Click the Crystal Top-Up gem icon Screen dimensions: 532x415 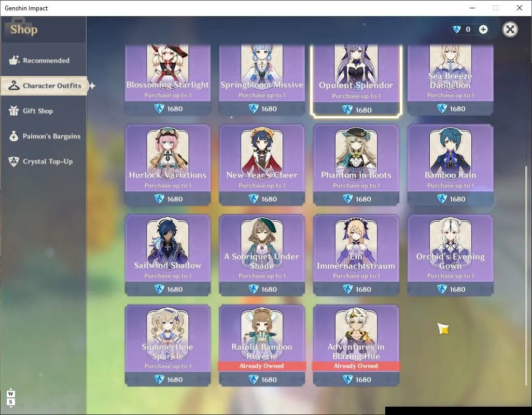click(x=14, y=161)
